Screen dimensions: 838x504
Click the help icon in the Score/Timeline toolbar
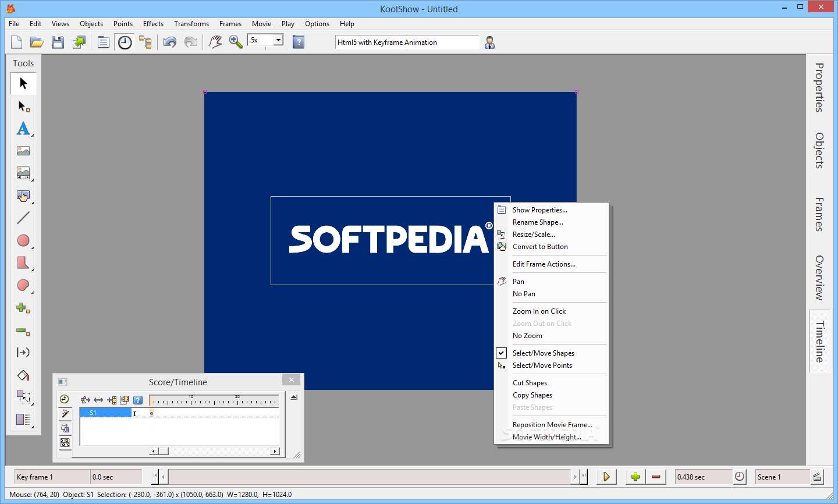(138, 400)
